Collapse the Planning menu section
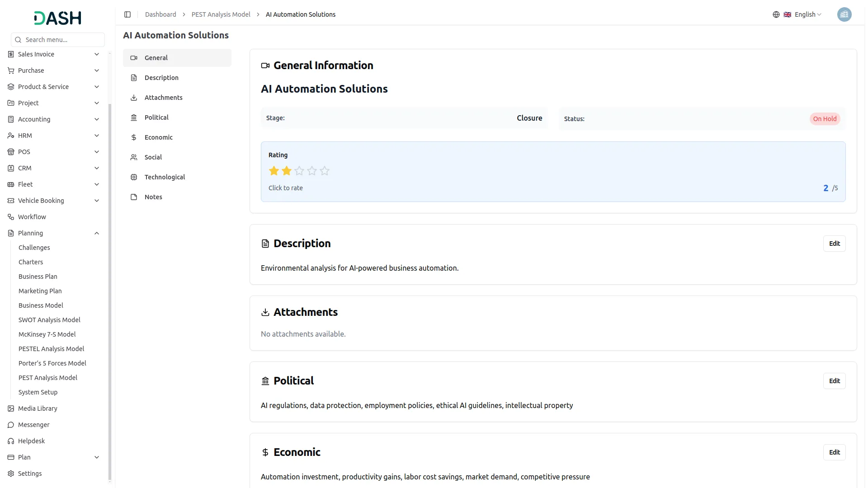Screen dimensions: 868x488 click(96, 233)
